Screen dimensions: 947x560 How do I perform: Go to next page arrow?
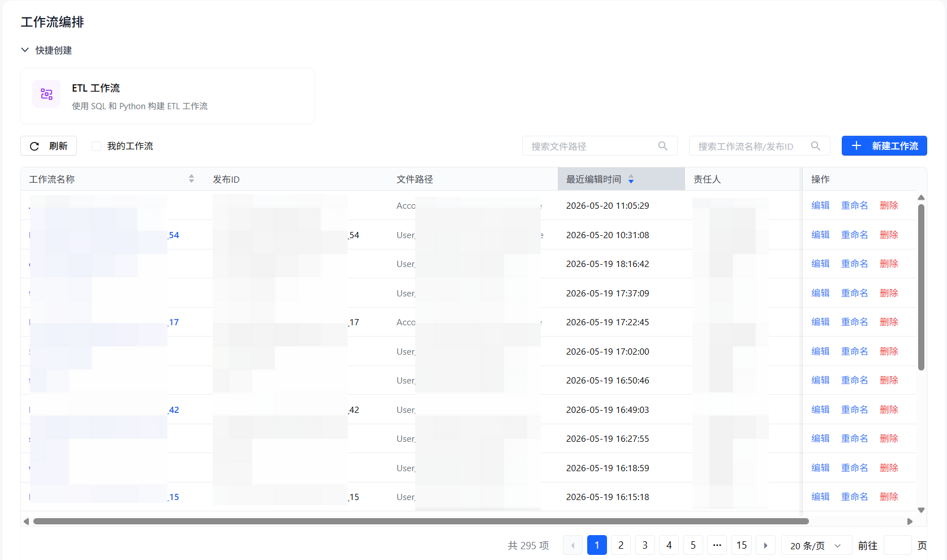tap(765, 545)
